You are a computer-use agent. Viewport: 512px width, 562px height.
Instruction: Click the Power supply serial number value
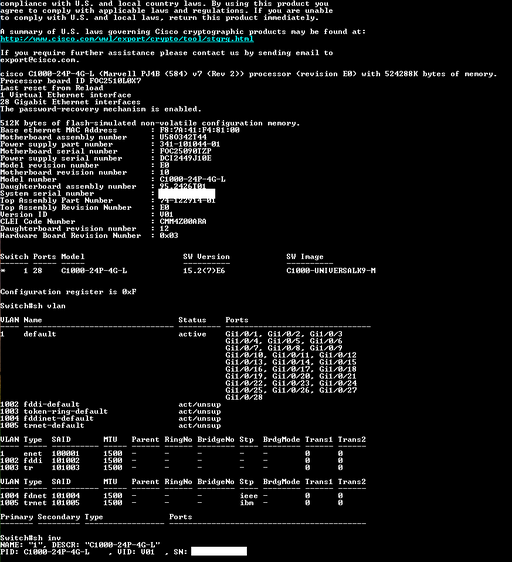click(185, 158)
